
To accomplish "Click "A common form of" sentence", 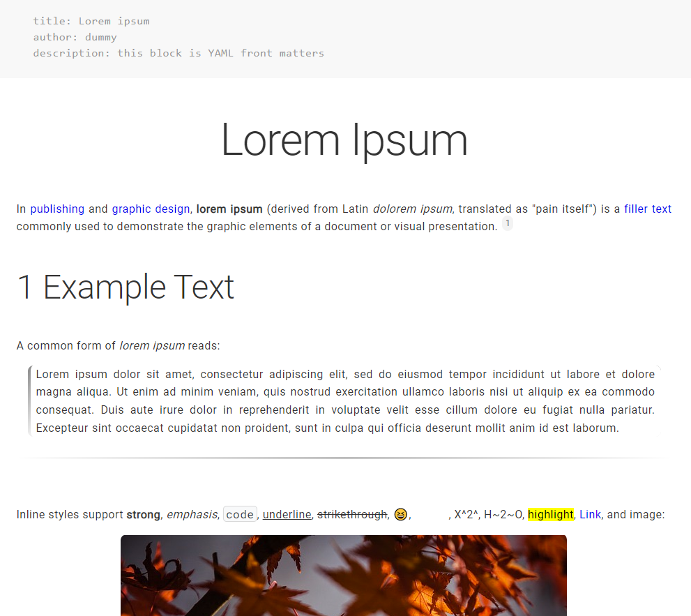I will coord(118,346).
